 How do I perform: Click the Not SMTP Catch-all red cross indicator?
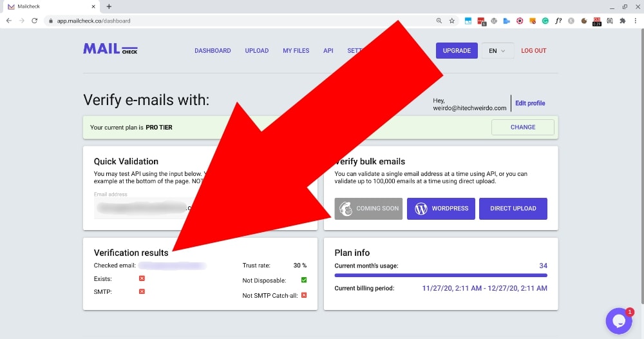304,295
